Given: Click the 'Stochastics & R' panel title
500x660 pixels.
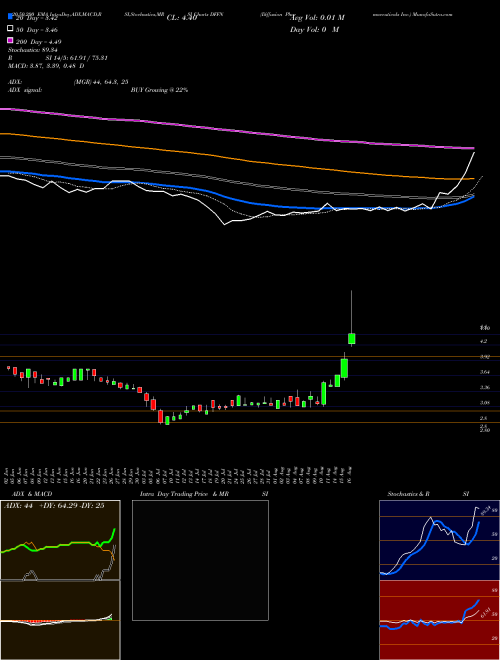Looking at the screenshot, I should [409, 494].
